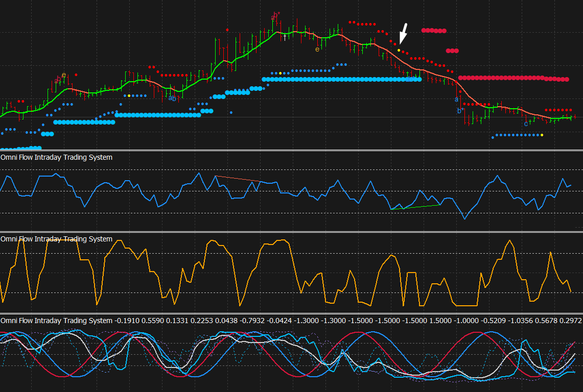Click the indicator value 0.2253
Viewport: 583px width, 392px height.
click(x=202, y=321)
